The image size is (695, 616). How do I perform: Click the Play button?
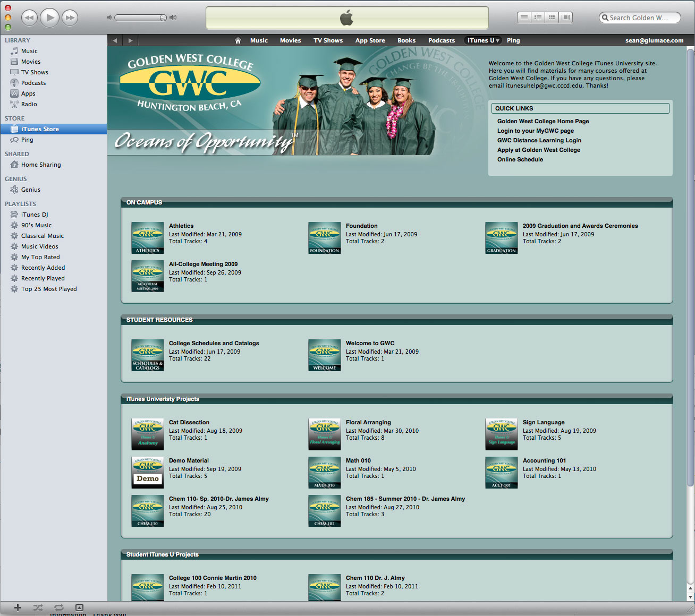coord(49,18)
